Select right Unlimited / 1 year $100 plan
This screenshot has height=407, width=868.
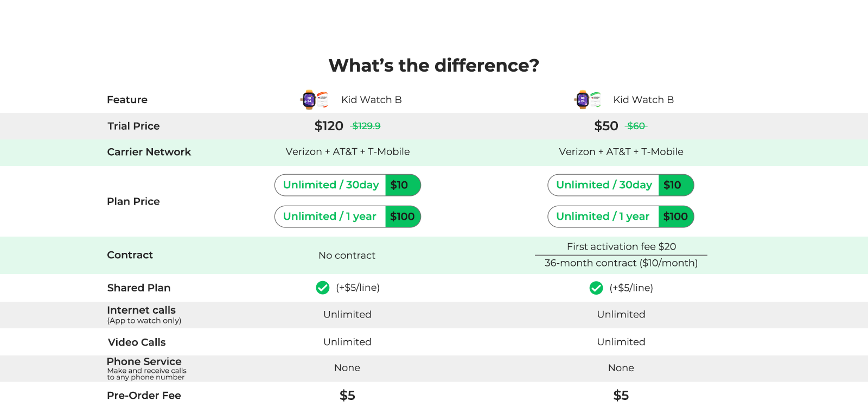click(621, 217)
